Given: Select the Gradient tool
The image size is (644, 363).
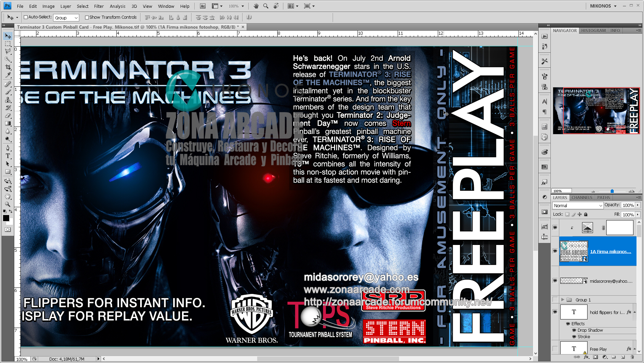Looking at the screenshot, I should (8, 123).
